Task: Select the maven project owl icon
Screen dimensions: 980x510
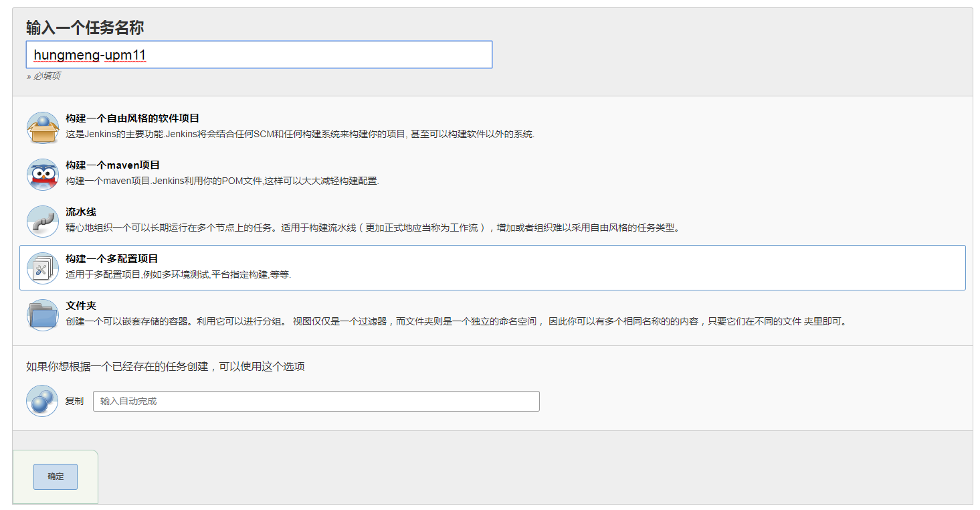Action: coord(43,175)
